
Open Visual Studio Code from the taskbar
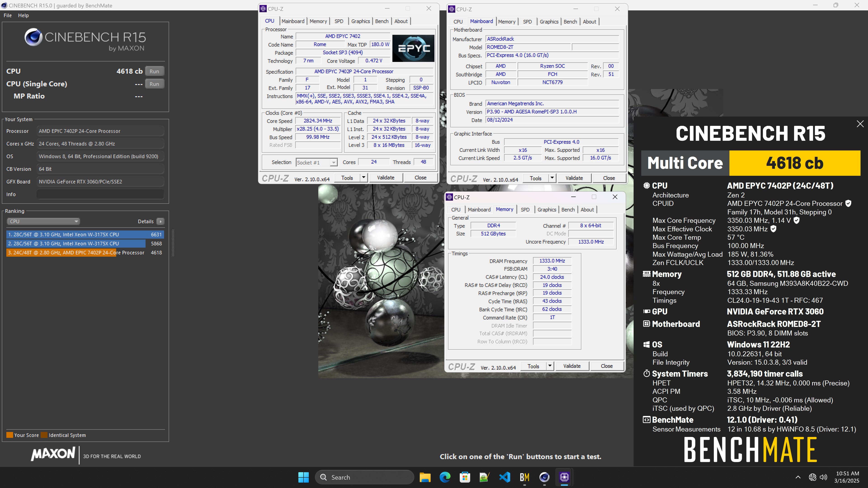tap(505, 477)
